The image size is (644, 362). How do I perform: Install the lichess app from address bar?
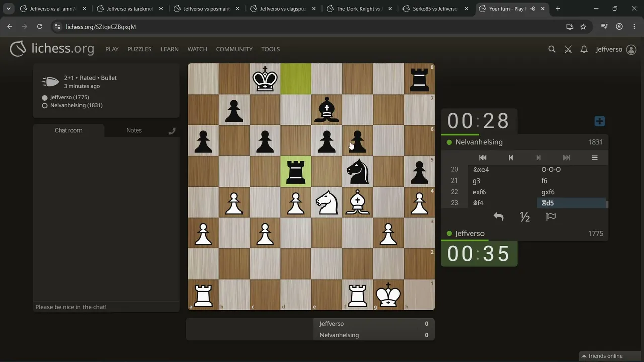point(570,27)
